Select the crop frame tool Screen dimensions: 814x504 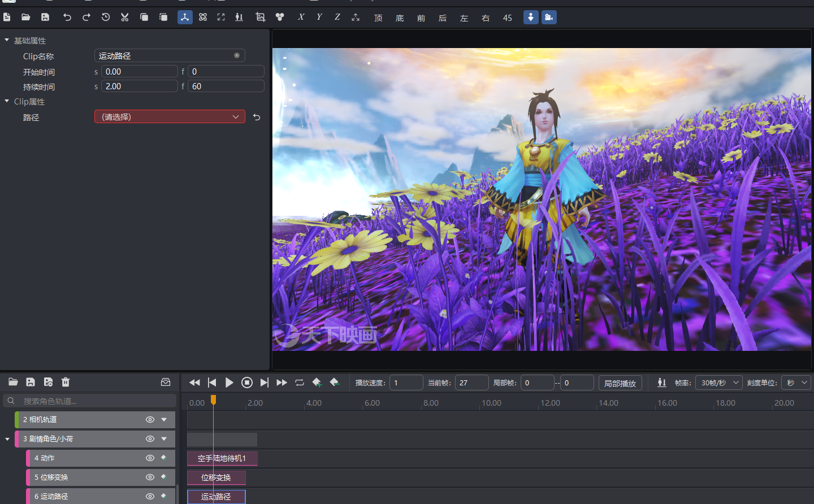coord(261,18)
